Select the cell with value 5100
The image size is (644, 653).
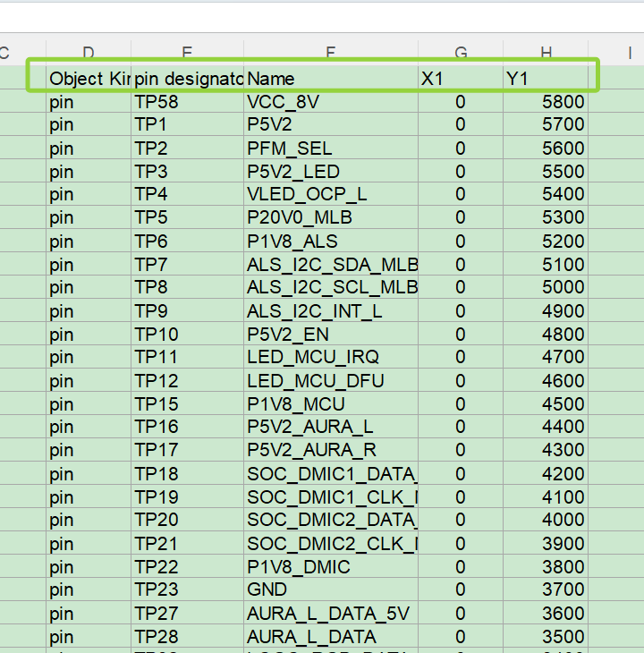[546, 264]
